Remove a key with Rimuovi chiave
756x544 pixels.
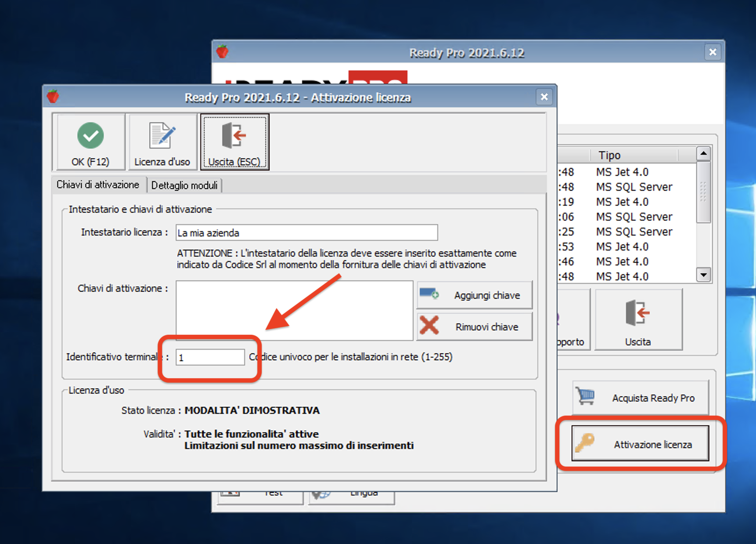(474, 326)
